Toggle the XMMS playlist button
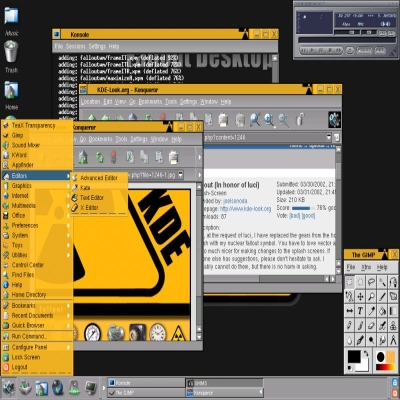400x400 pixels. [391, 33]
